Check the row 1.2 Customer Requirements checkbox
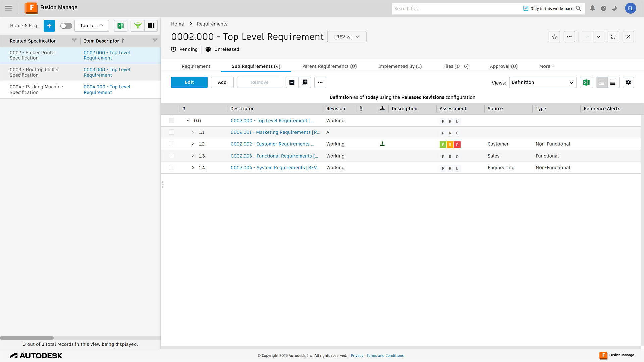The height and width of the screenshot is (362, 644). pyautogui.click(x=172, y=144)
